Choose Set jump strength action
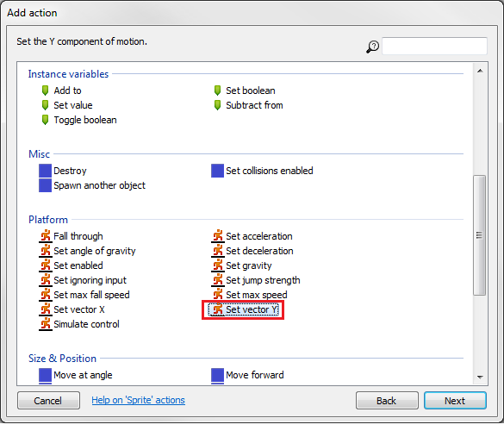 (x=256, y=280)
